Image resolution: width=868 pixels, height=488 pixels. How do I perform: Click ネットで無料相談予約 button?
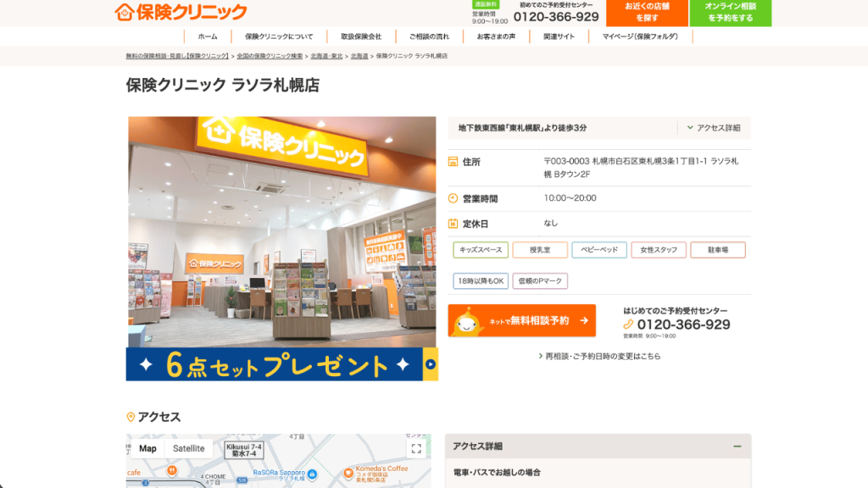pos(521,320)
